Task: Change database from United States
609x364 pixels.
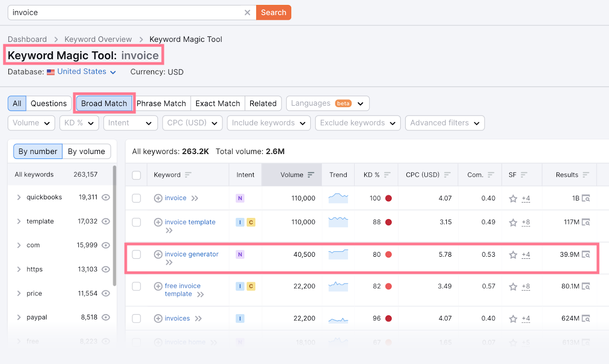Action: (x=86, y=72)
